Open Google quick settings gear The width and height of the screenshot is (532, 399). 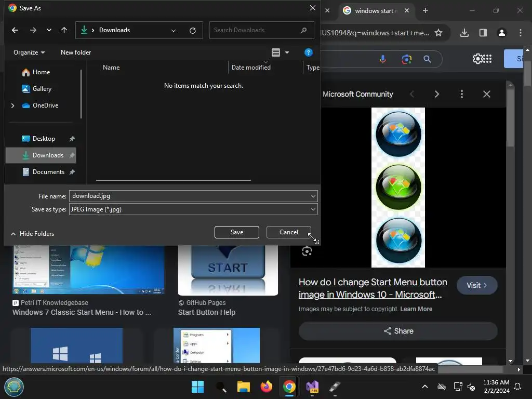coord(477,59)
